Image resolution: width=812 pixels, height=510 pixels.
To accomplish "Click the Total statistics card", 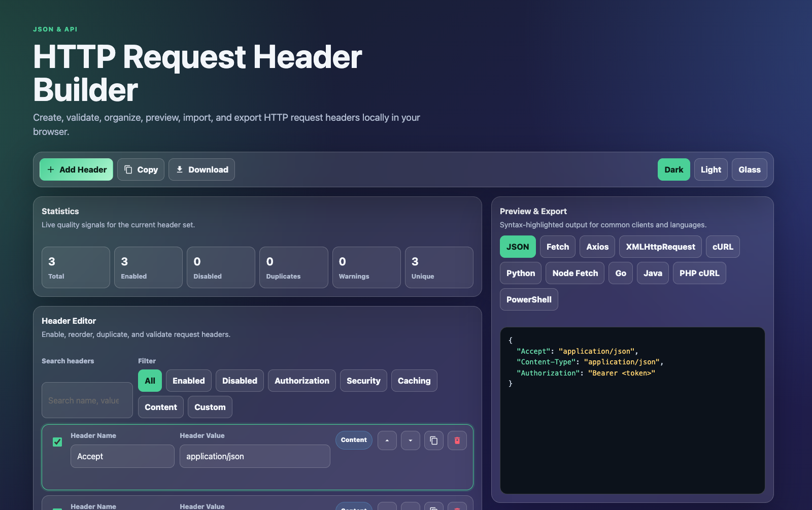I will 76,267.
